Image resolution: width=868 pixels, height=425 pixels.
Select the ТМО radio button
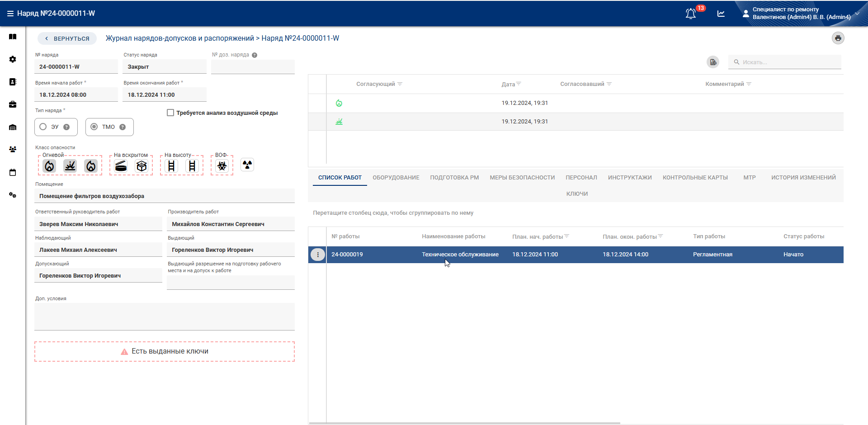[94, 127]
